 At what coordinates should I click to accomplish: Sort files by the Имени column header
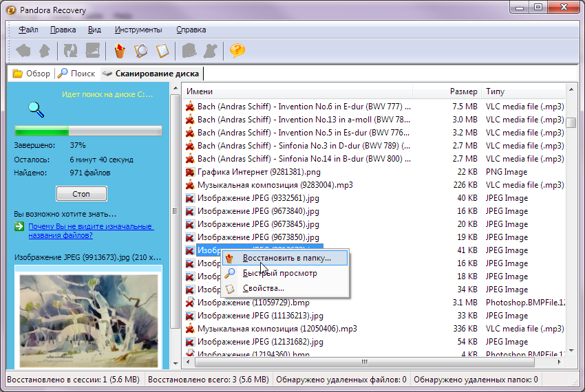click(x=200, y=91)
